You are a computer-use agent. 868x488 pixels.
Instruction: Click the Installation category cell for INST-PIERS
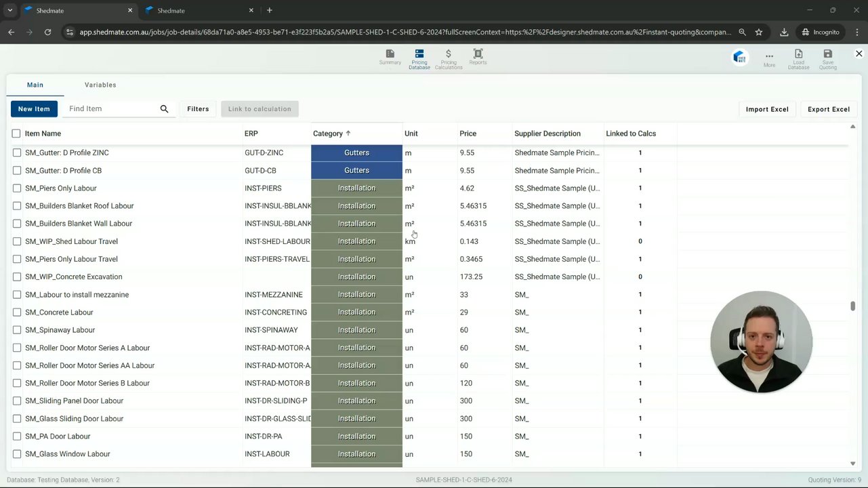(x=356, y=188)
